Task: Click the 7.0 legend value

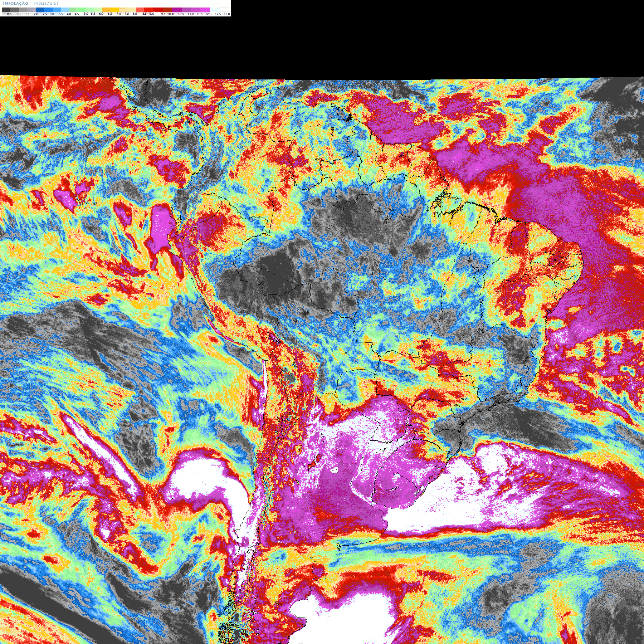Action: tap(119, 14)
